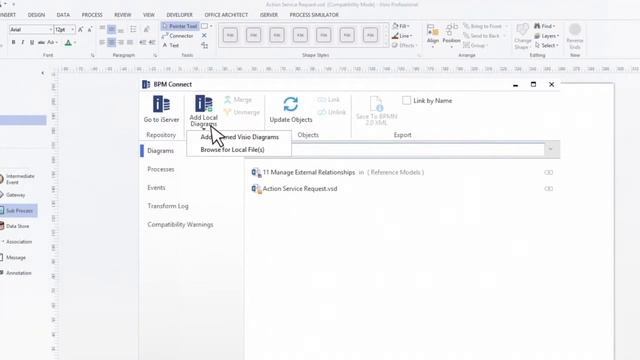
Task: Click the Unlink objects button
Action: 331,112
